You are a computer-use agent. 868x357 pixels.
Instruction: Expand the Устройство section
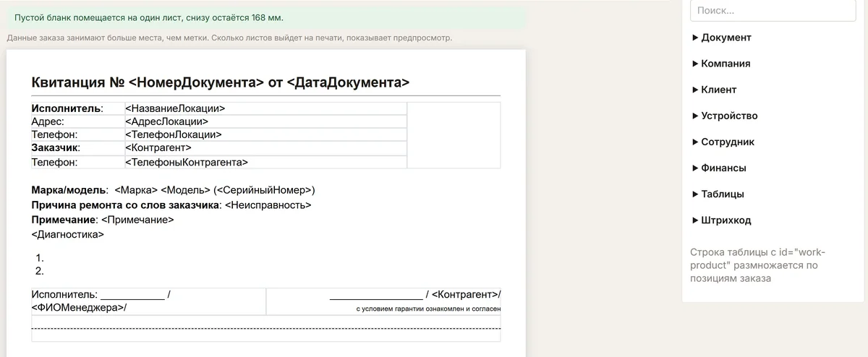725,116
